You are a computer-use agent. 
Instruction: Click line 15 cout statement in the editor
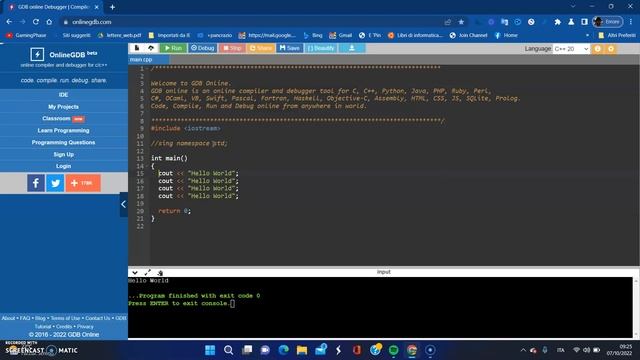pyautogui.click(x=198, y=173)
